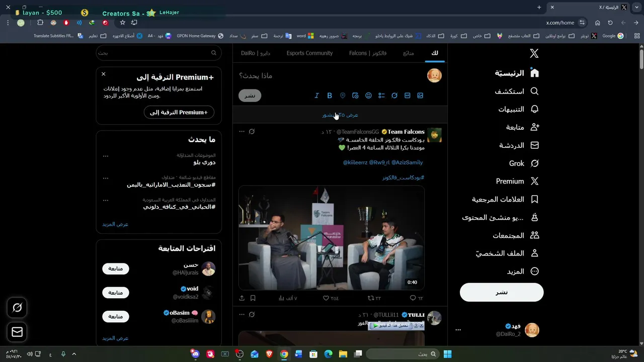The image size is (644, 362).
Task: Open mention @Rw9_rl in post
Action: 379,162
